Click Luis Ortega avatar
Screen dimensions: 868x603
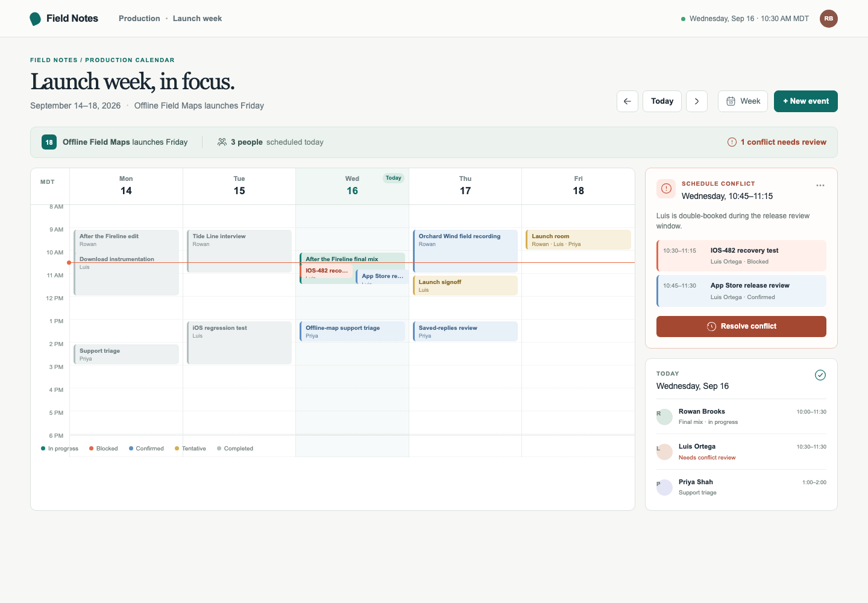(x=664, y=452)
